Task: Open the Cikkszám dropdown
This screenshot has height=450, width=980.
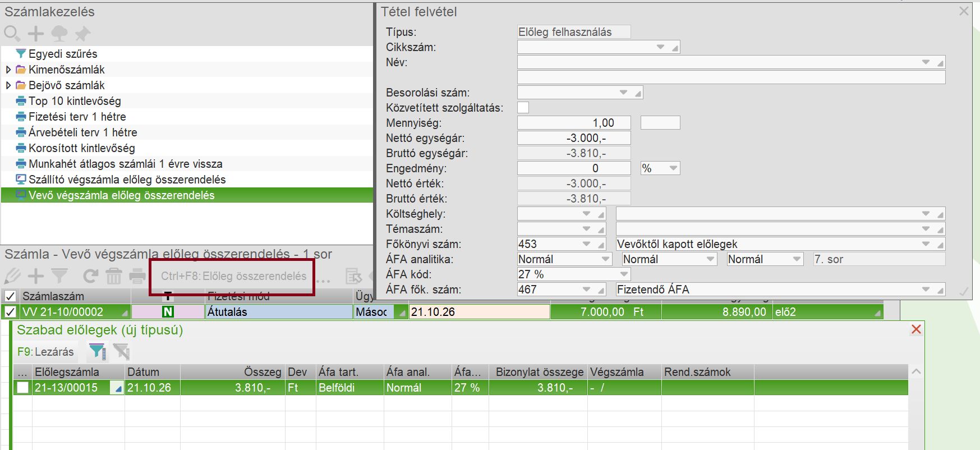Action: click(661, 47)
